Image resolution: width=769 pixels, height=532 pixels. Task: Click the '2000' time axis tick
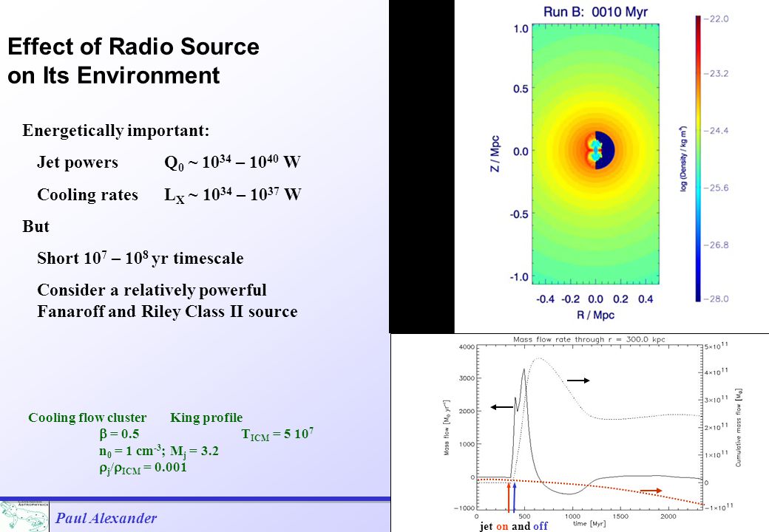click(x=668, y=516)
